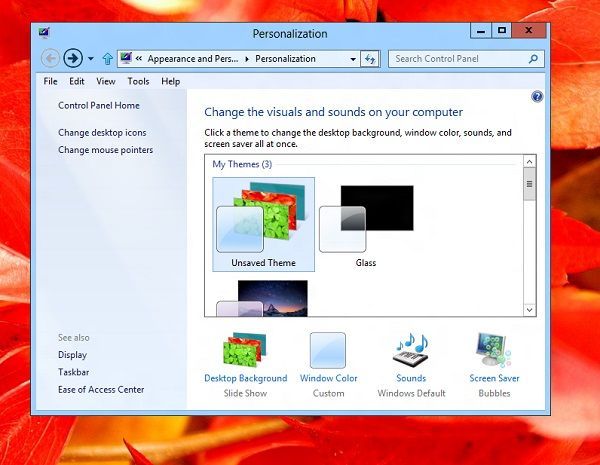600x465 pixels.
Task: Open Change mouse pointers
Action: click(x=106, y=150)
